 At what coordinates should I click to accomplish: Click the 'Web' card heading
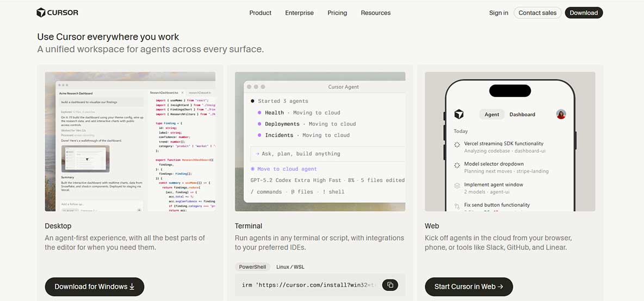coord(432,226)
